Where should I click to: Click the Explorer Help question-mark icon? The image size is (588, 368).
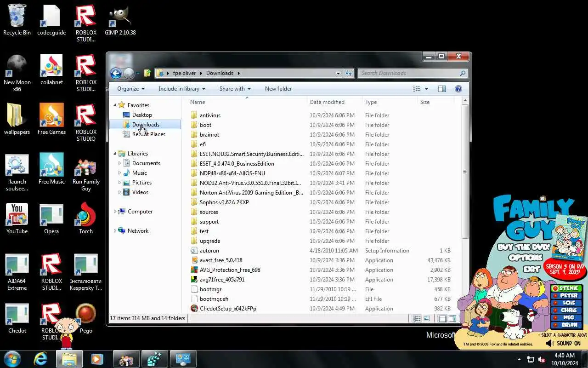(x=458, y=89)
